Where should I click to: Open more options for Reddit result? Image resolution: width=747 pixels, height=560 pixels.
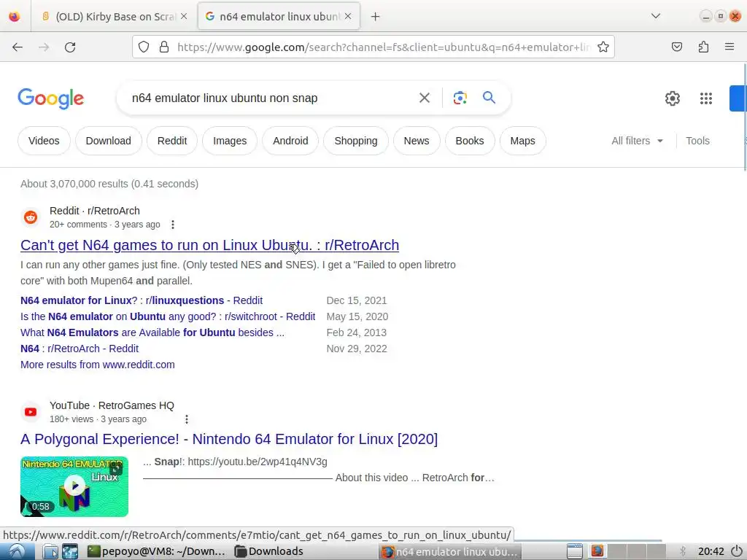coord(173,225)
